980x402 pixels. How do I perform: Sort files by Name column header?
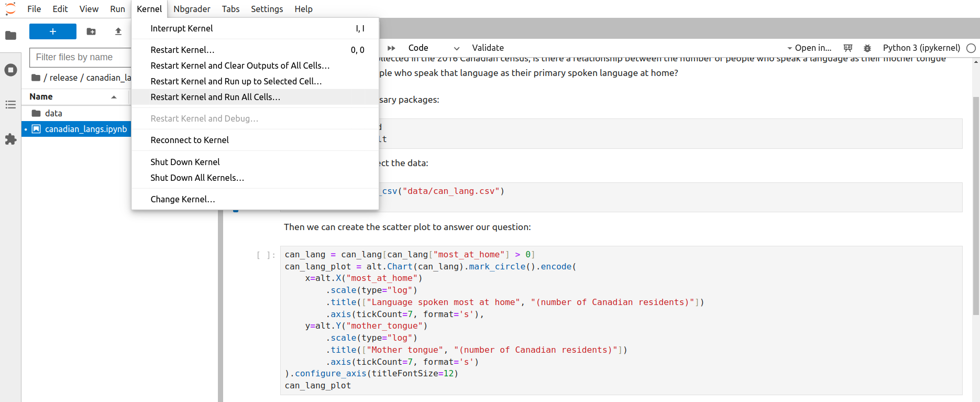pyautogui.click(x=73, y=96)
